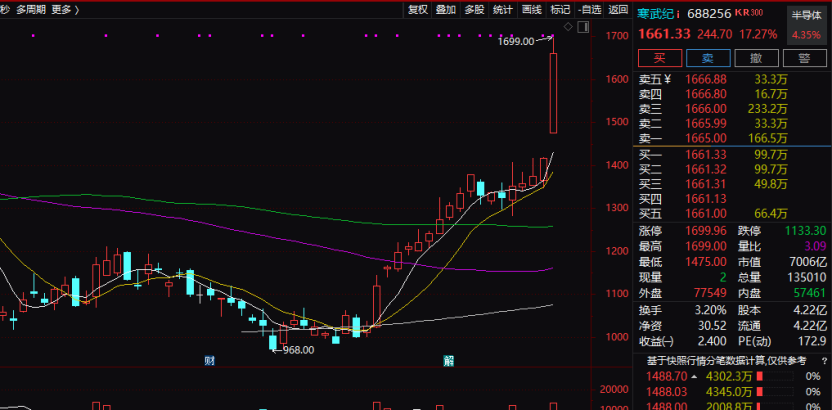The height and width of the screenshot is (410, 832).
Task: Click the 解 marker on the chart bottom
Action: 449,360
